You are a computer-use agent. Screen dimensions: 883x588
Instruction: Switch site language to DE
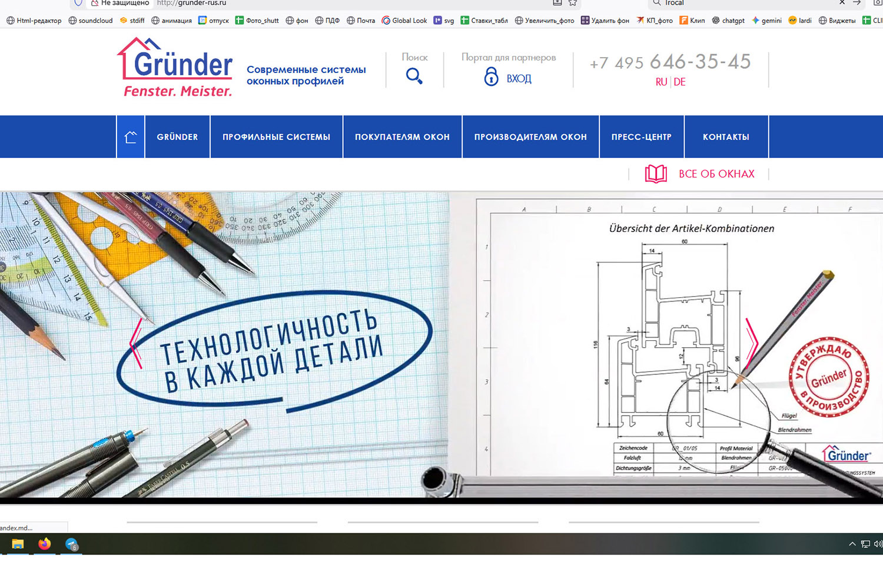coord(679,82)
